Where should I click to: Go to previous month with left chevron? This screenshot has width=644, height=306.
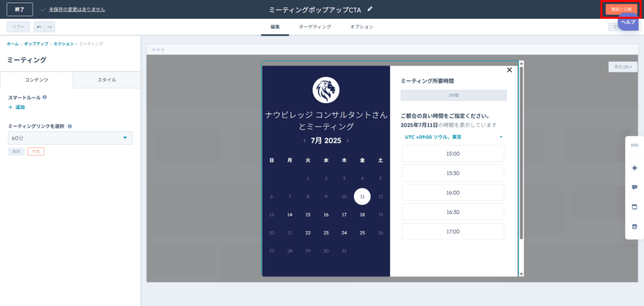point(304,140)
